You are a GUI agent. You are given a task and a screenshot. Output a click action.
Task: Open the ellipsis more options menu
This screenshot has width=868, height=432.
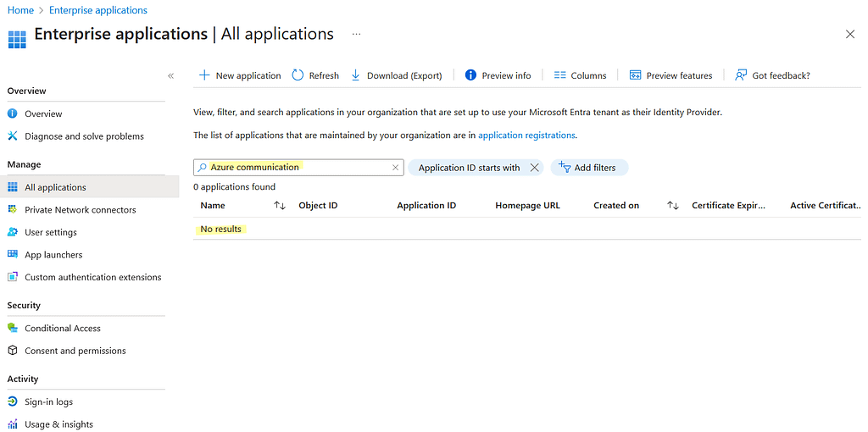pos(356,34)
